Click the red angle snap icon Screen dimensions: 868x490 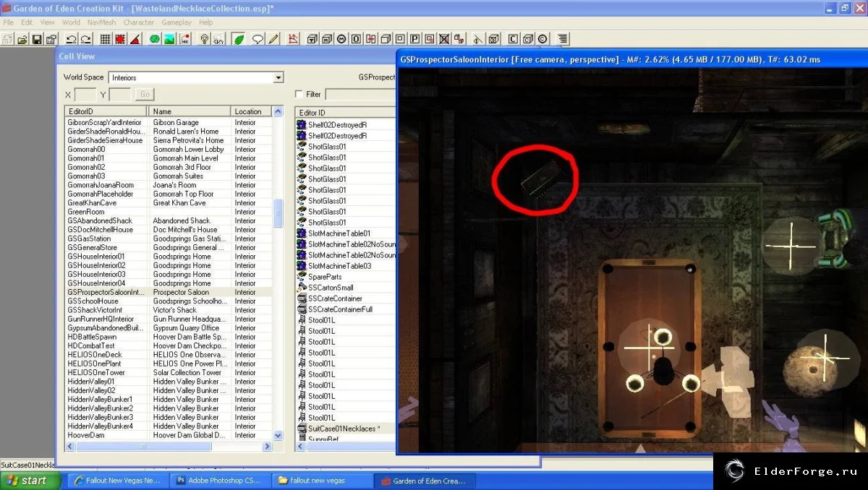click(135, 39)
